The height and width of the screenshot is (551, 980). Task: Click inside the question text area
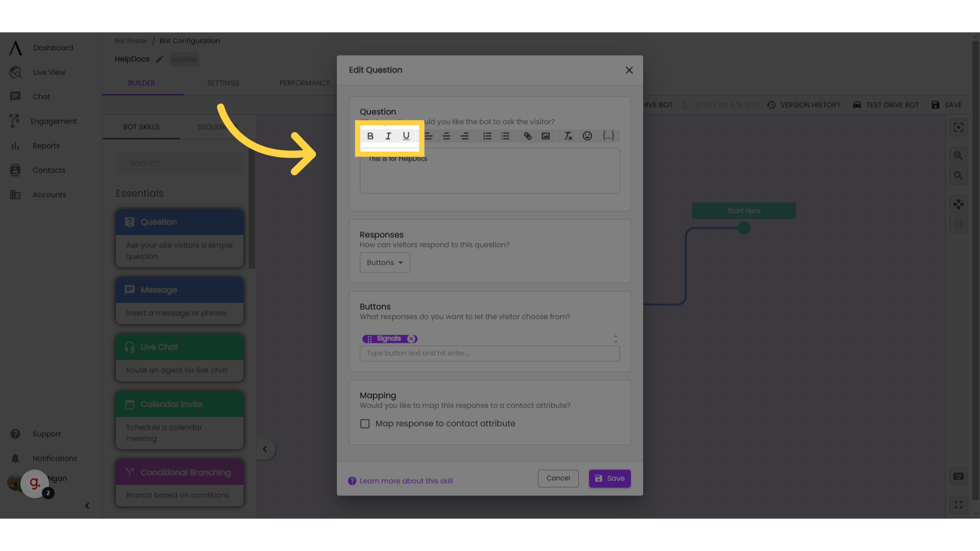tap(490, 171)
